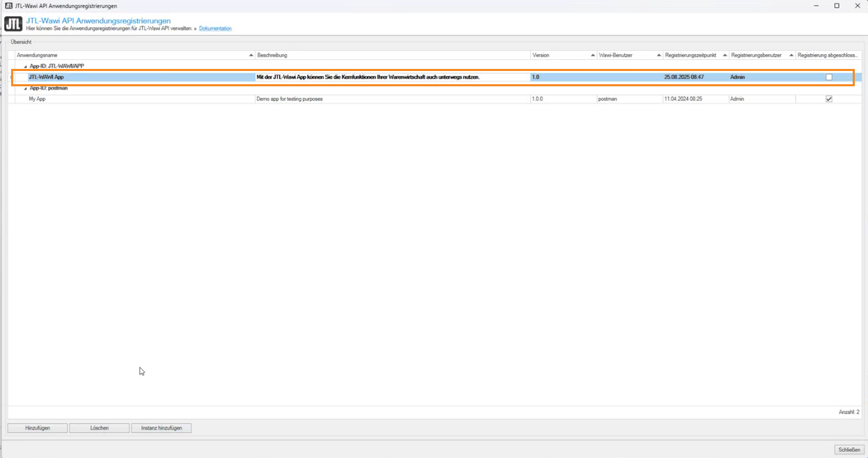The height and width of the screenshot is (458, 868).
Task: Select the My App row
Action: (x=139, y=99)
